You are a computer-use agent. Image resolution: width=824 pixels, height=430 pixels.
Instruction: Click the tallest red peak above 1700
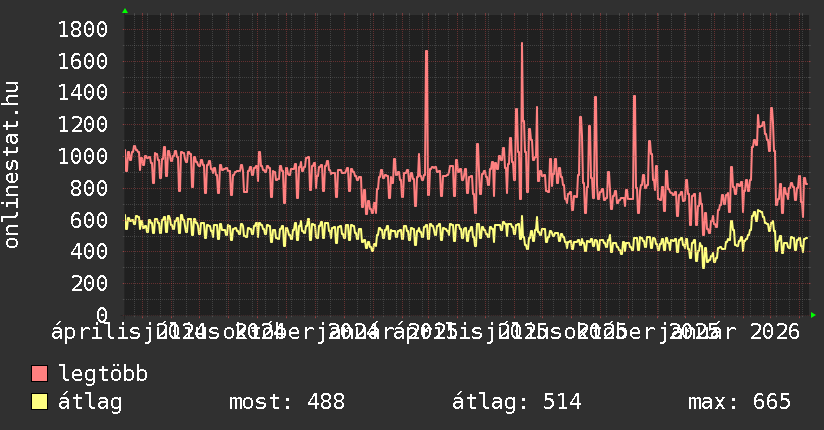click(522, 45)
